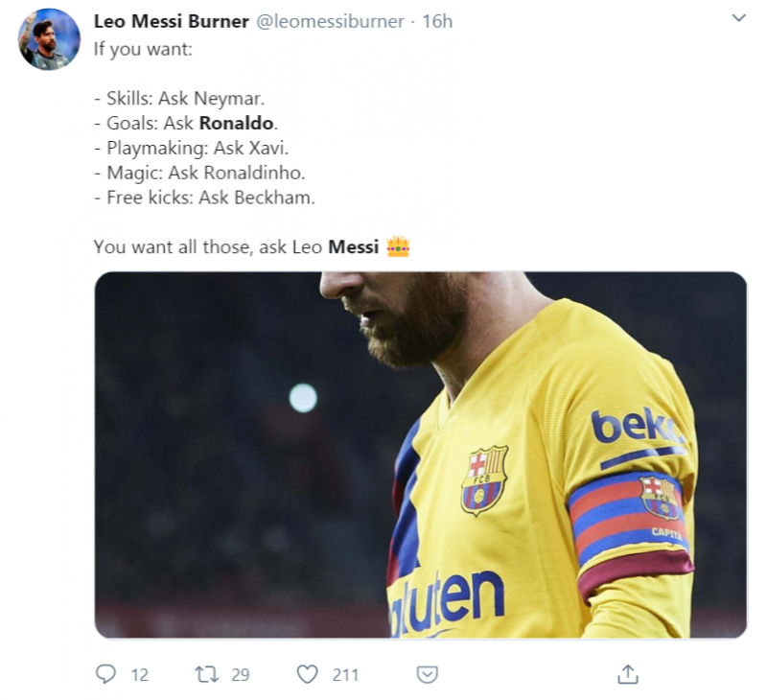The width and height of the screenshot is (767, 700).
Task: Open the share tweet icon
Action: click(x=627, y=674)
